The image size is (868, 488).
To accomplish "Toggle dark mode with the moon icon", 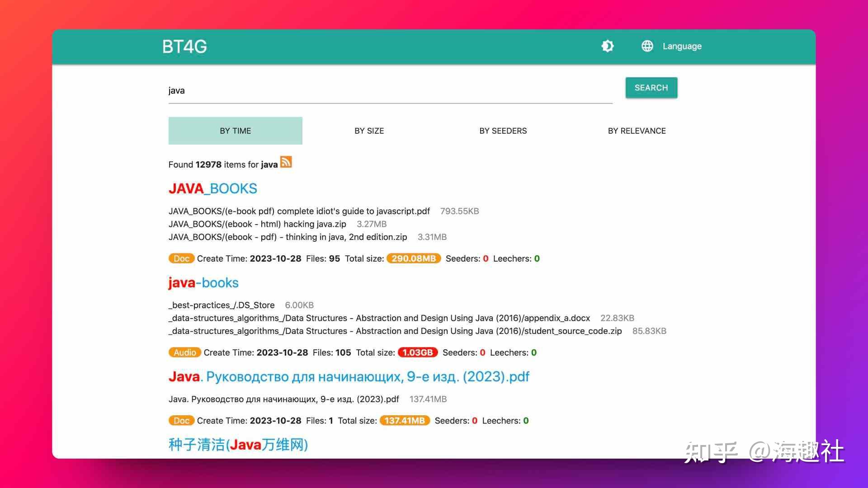I will (608, 46).
